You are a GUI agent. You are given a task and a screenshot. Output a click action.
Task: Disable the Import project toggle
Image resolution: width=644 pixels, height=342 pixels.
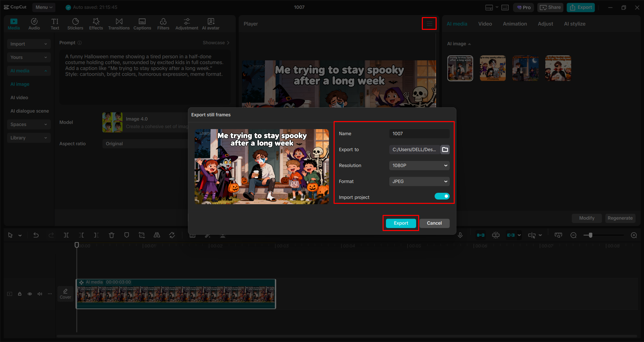[x=442, y=196]
